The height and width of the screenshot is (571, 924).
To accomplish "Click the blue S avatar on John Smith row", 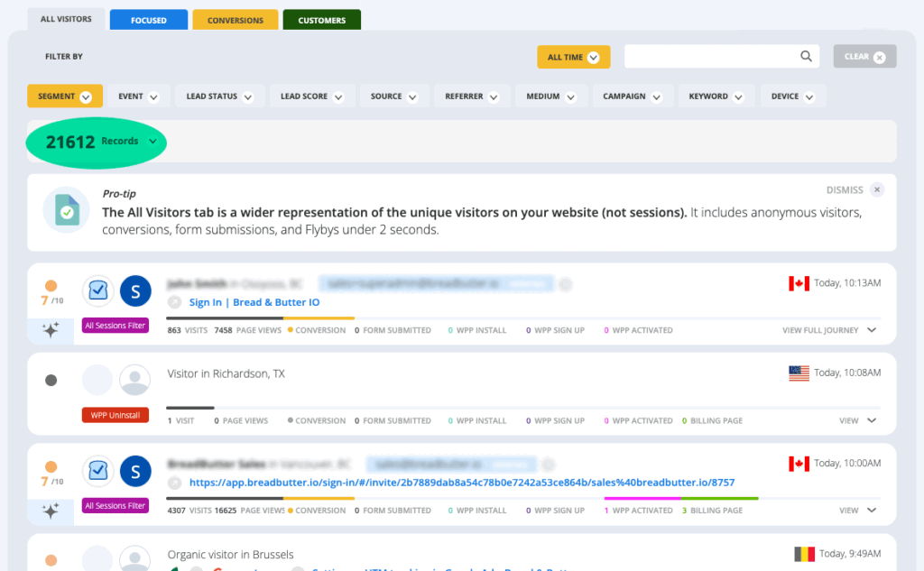I will (x=135, y=290).
